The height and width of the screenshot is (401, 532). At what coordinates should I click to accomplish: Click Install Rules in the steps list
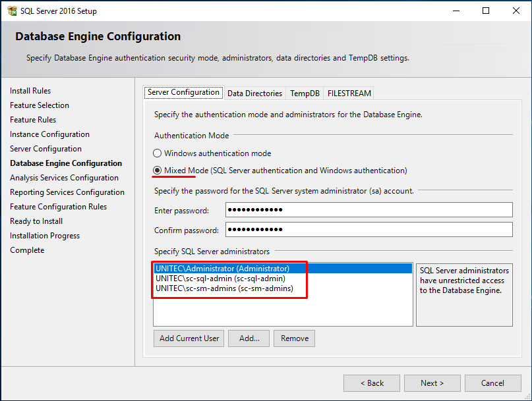(30, 91)
